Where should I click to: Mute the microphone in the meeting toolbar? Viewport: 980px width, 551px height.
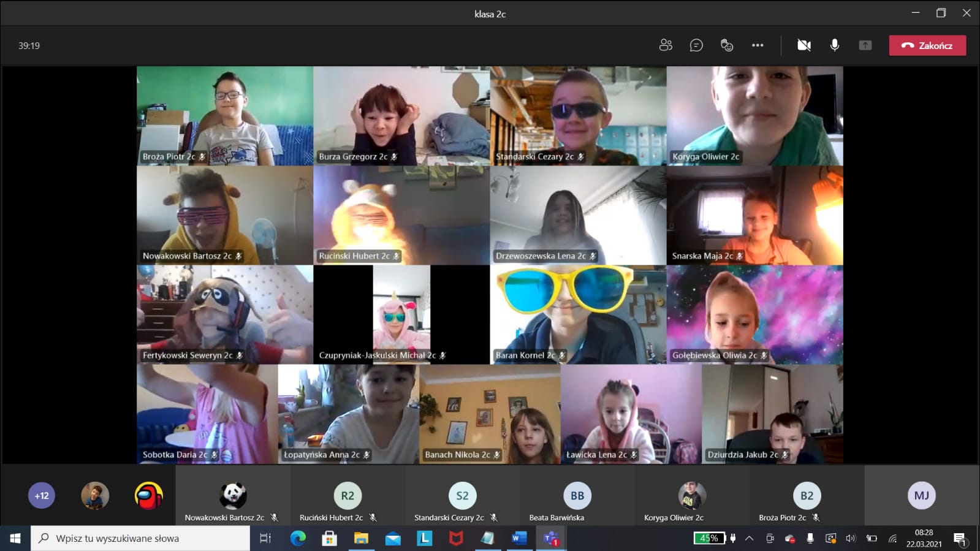(x=835, y=45)
